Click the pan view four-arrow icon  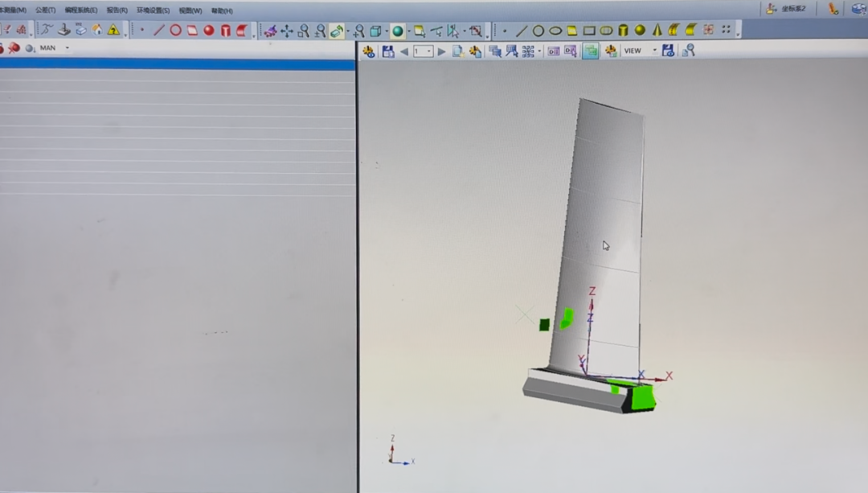tap(287, 31)
